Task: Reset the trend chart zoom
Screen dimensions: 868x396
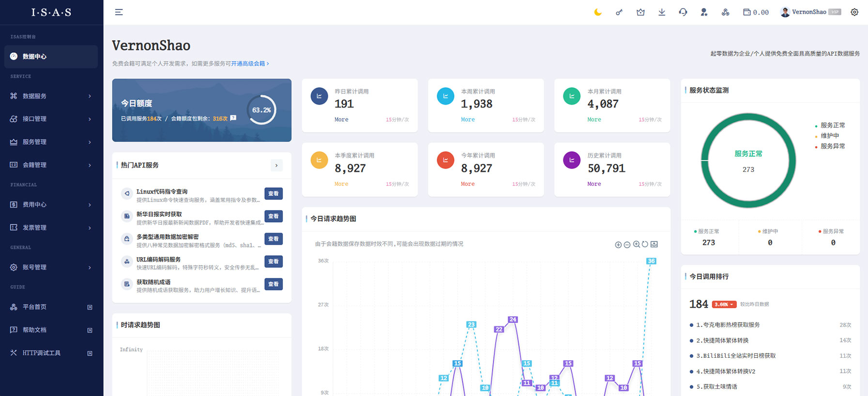Action: 645,244
